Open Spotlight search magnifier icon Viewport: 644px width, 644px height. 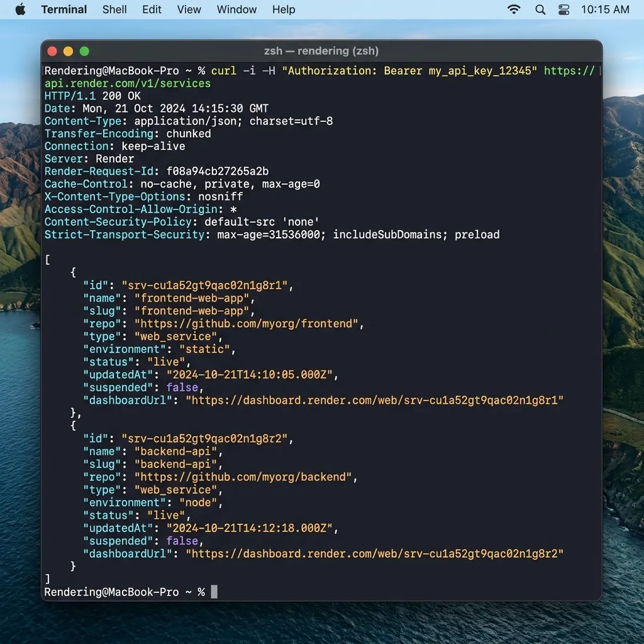coord(540,9)
